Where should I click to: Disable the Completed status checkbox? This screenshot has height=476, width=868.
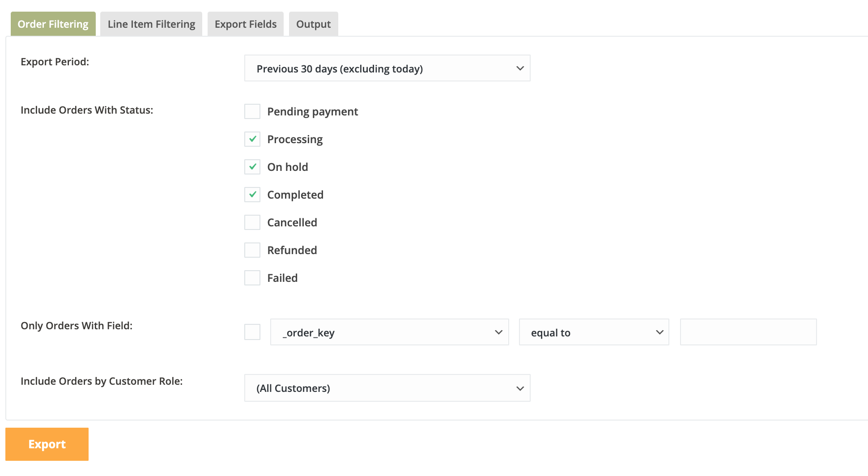tap(252, 195)
